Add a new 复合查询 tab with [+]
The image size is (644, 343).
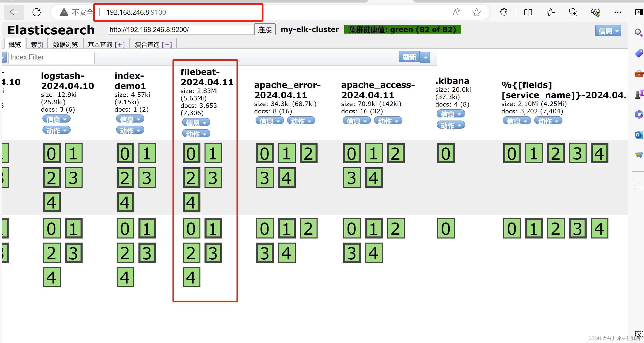[167, 45]
